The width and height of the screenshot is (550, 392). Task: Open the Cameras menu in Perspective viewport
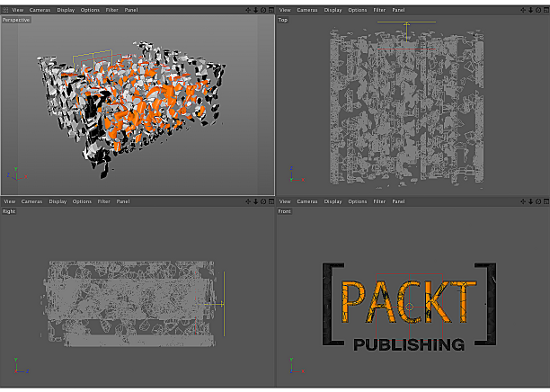pos(40,10)
